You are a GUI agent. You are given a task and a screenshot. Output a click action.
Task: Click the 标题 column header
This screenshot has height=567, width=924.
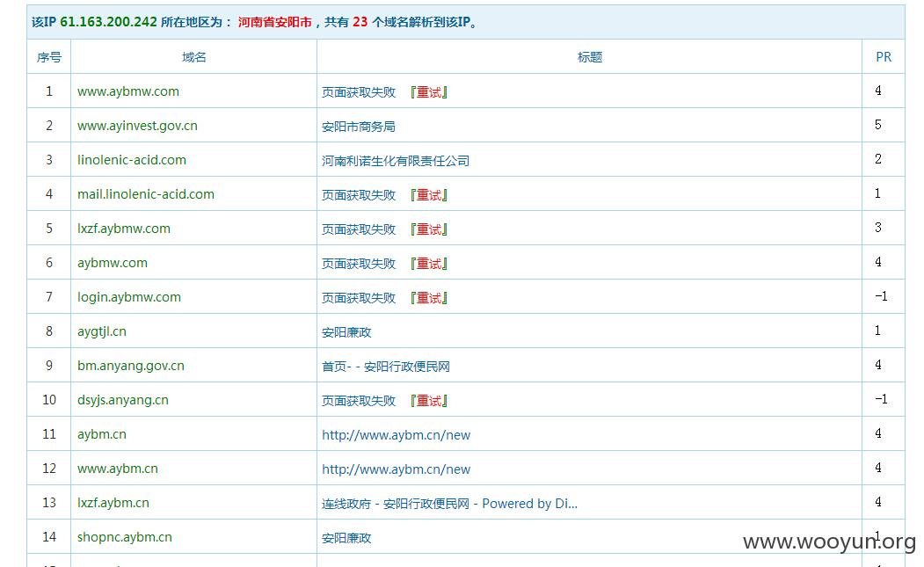pyautogui.click(x=589, y=57)
